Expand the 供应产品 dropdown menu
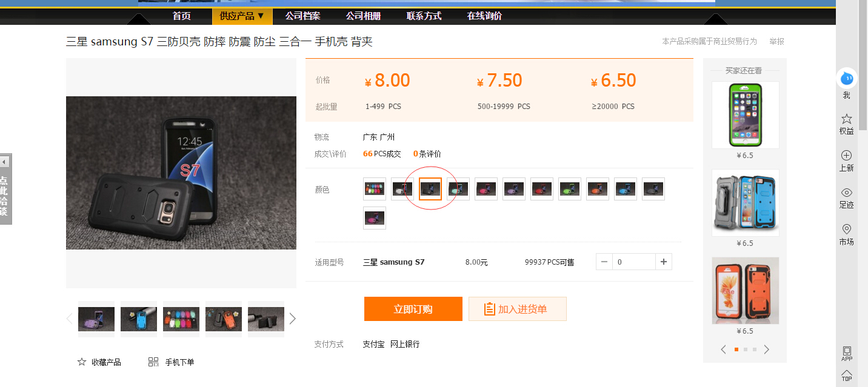 click(242, 16)
